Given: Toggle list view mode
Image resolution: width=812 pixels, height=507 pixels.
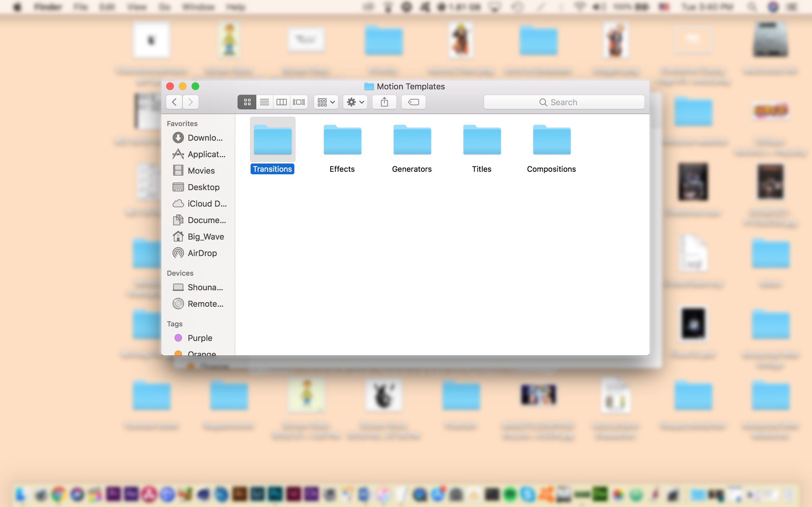Looking at the screenshot, I should coord(265,102).
